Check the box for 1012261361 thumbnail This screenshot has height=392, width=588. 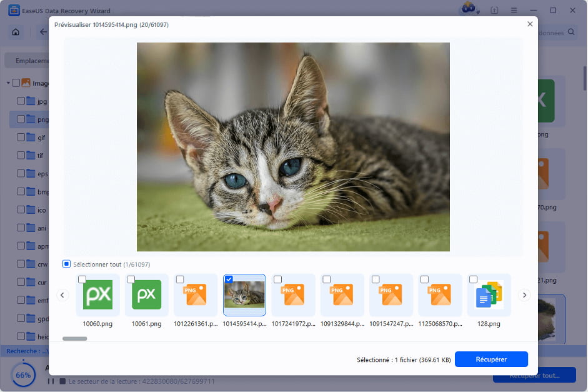[180, 279]
